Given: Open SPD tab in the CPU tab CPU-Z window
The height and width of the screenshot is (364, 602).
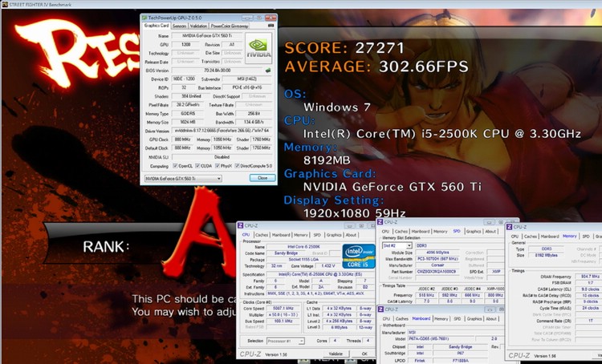Looking at the screenshot, I should (x=317, y=235).
